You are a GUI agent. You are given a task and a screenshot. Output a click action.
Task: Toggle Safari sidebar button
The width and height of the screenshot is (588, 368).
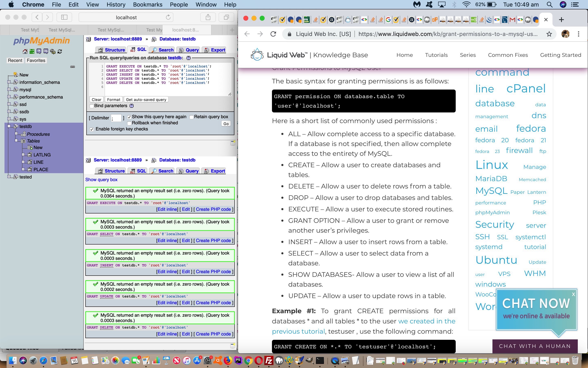[64, 17]
